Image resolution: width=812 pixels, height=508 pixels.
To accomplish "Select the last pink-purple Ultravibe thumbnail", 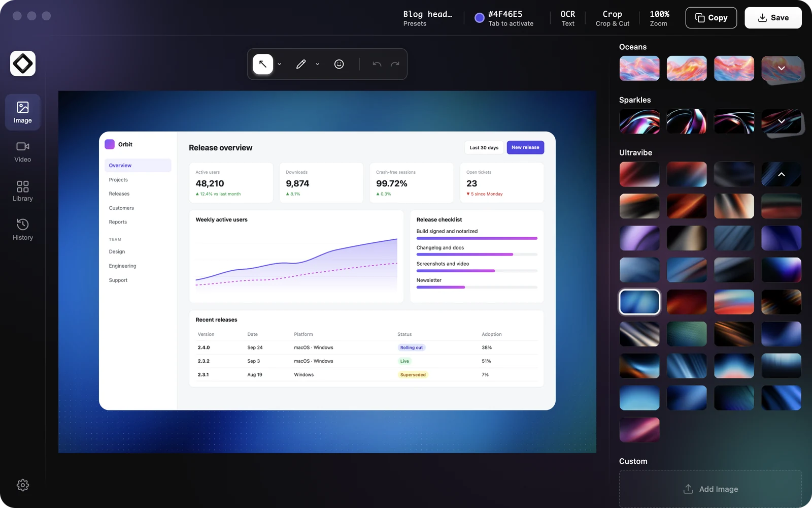I will coord(639,430).
